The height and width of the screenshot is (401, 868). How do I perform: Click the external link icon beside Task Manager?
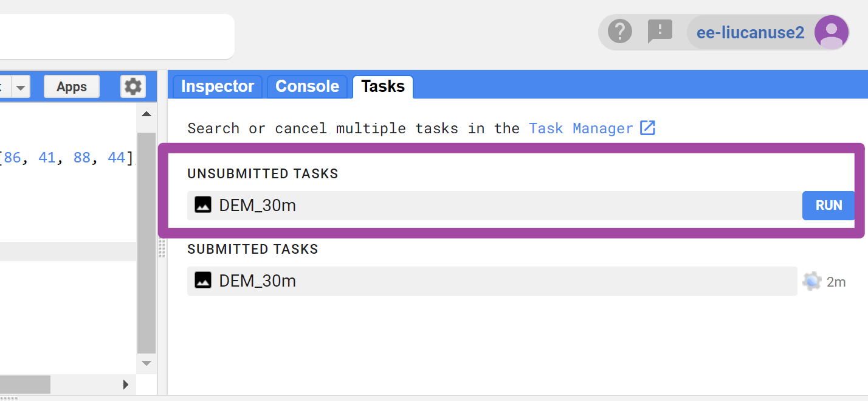click(648, 128)
